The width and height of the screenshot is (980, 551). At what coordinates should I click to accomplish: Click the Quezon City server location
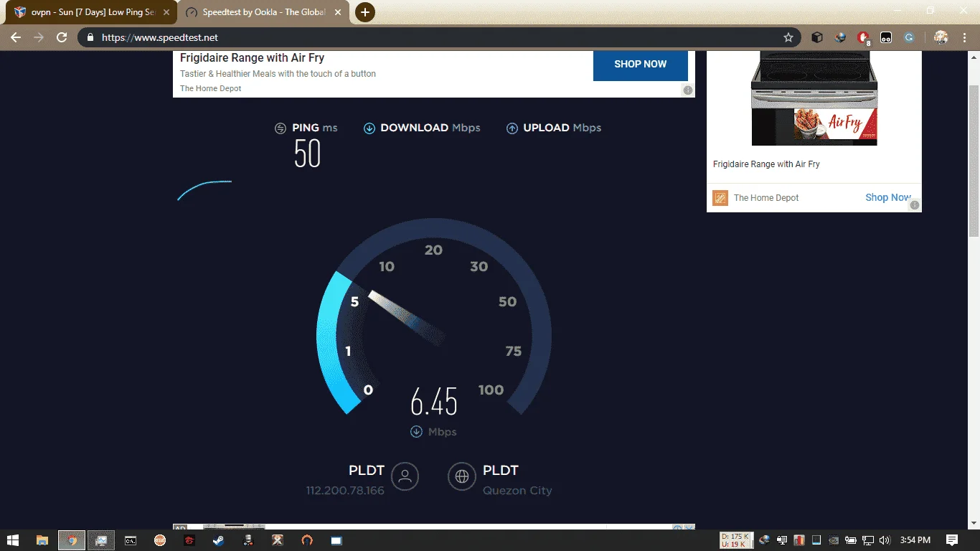point(517,491)
